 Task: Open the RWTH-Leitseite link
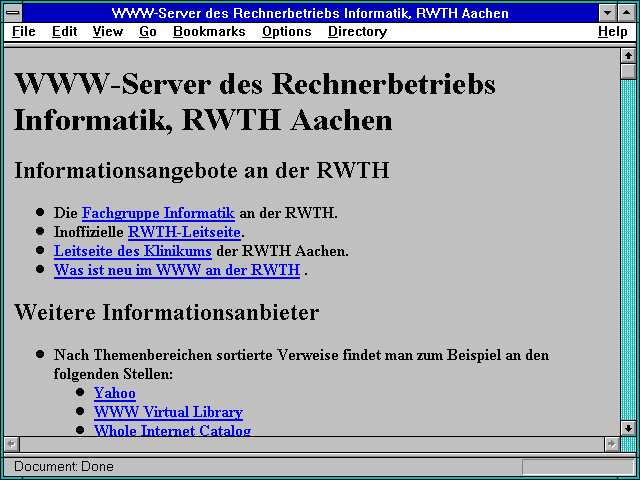tap(184, 232)
